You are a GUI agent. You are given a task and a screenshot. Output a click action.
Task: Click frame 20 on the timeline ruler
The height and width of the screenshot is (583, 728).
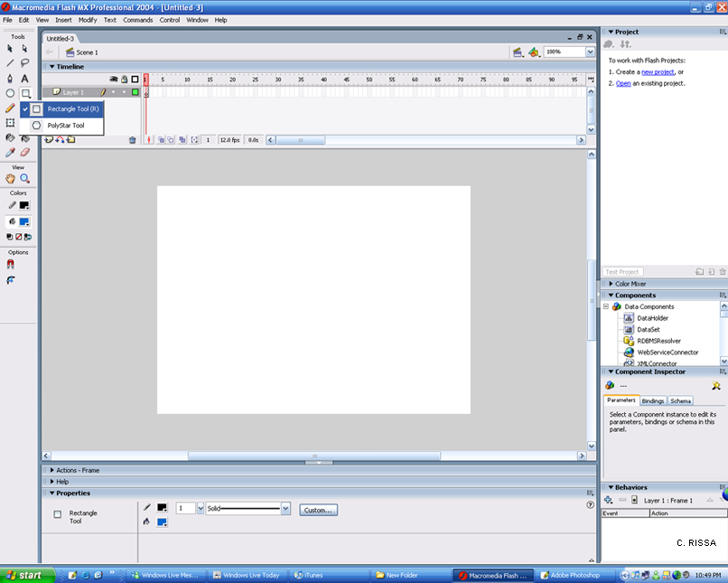[x=232, y=80]
